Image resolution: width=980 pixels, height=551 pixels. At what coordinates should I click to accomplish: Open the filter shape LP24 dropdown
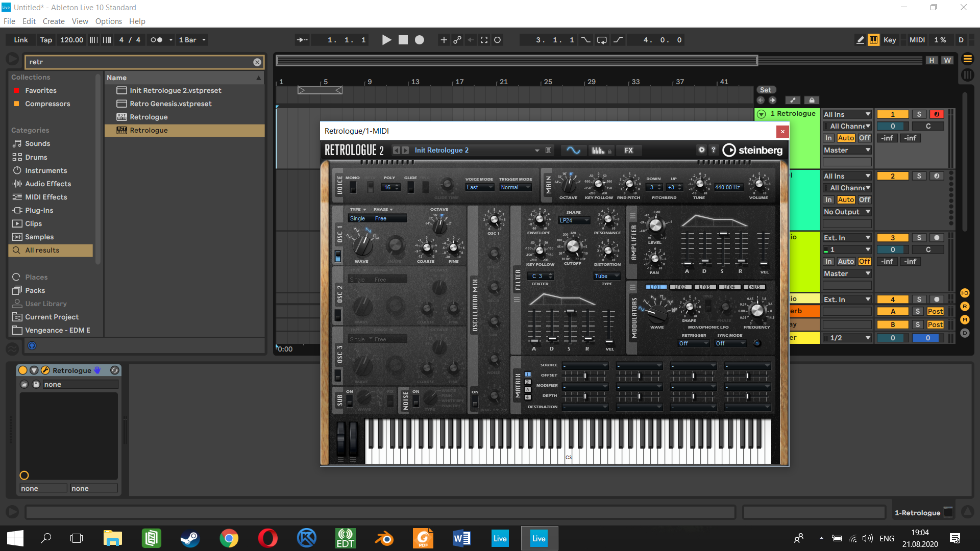click(574, 220)
